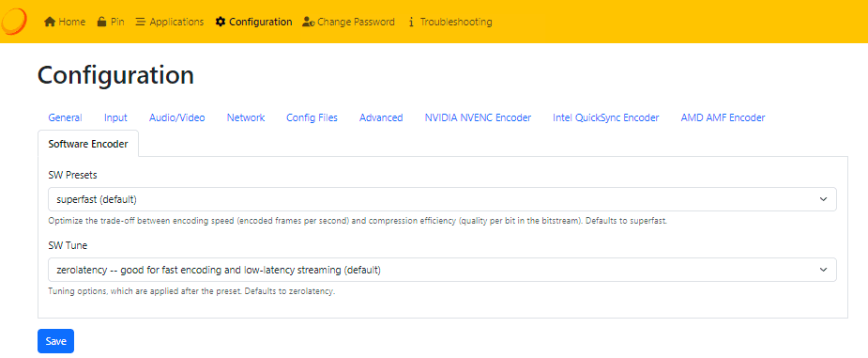Click the Configuration gear icon
This screenshot has height=358, width=868.
pos(221,23)
